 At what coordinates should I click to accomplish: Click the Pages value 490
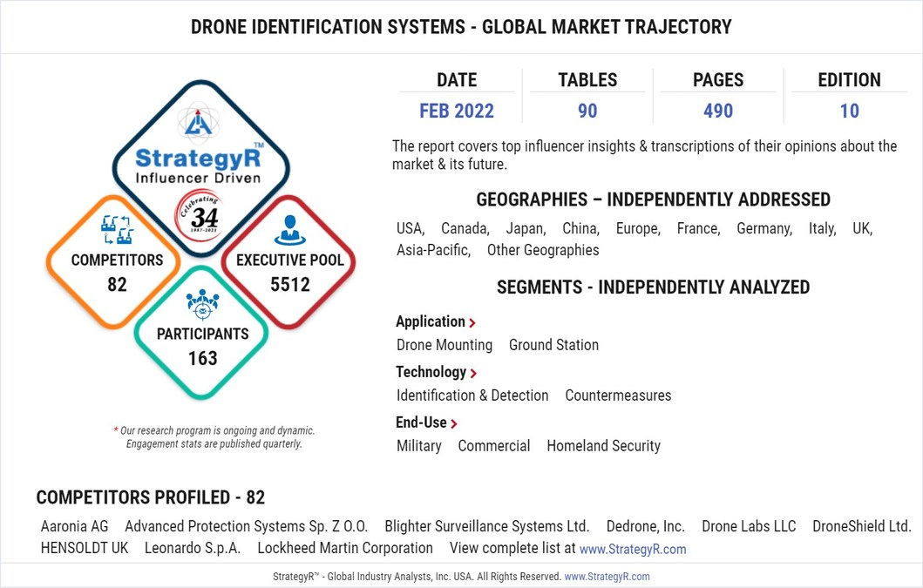(718, 111)
